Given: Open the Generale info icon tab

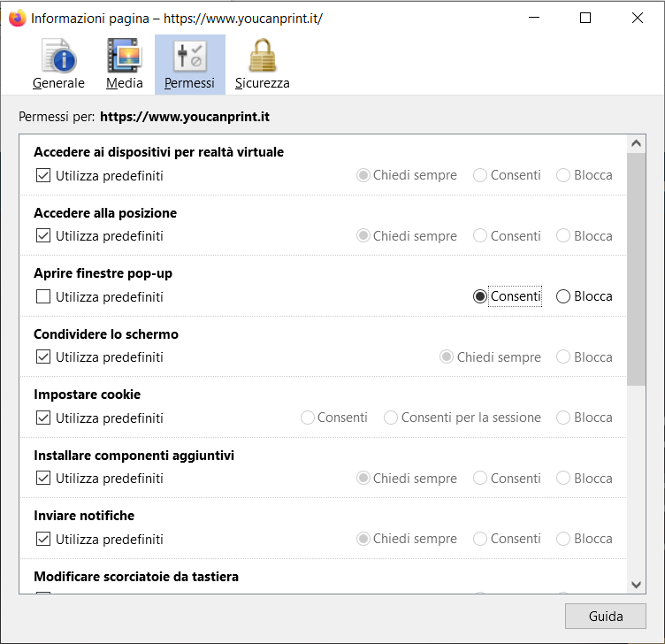Looking at the screenshot, I should click(x=58, y=65).
